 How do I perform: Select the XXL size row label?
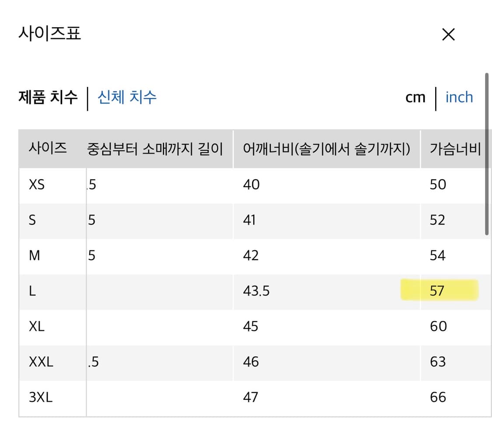[x=41, y=362]
